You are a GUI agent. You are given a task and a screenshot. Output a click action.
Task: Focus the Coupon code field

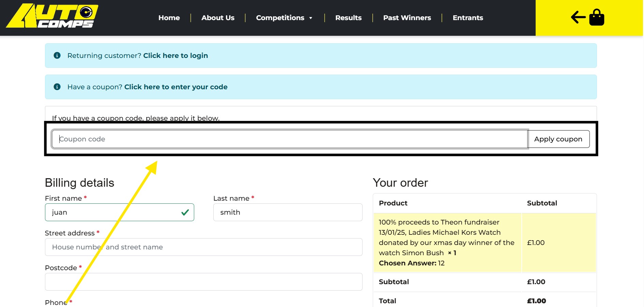click(x=290, y=139)
